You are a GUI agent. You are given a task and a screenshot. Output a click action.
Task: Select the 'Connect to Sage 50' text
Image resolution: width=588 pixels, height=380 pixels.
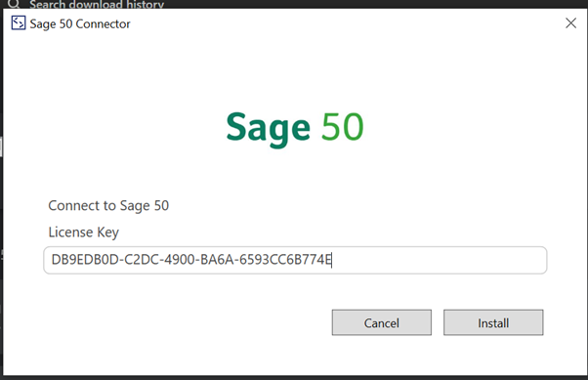(x=108, y=205)
